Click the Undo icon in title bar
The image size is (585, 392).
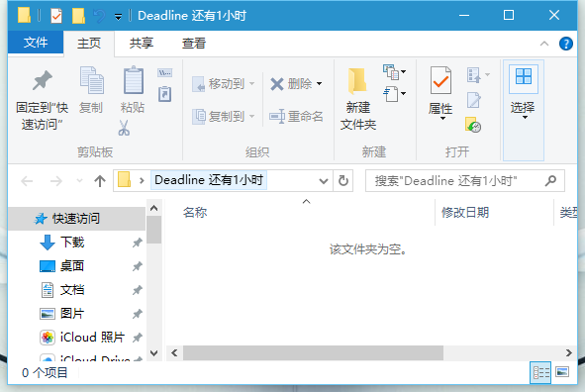(99, 16)
